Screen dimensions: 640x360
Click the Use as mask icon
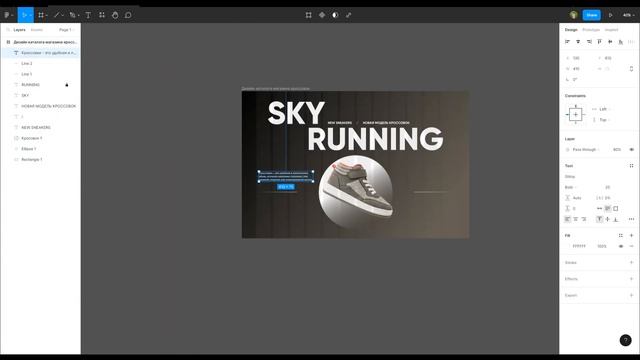point(335,15)
